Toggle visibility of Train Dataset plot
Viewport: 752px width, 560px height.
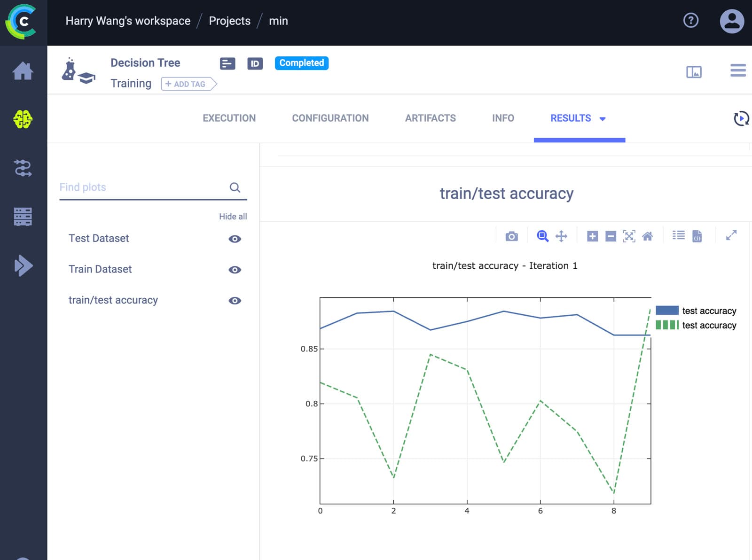[235, 270]
